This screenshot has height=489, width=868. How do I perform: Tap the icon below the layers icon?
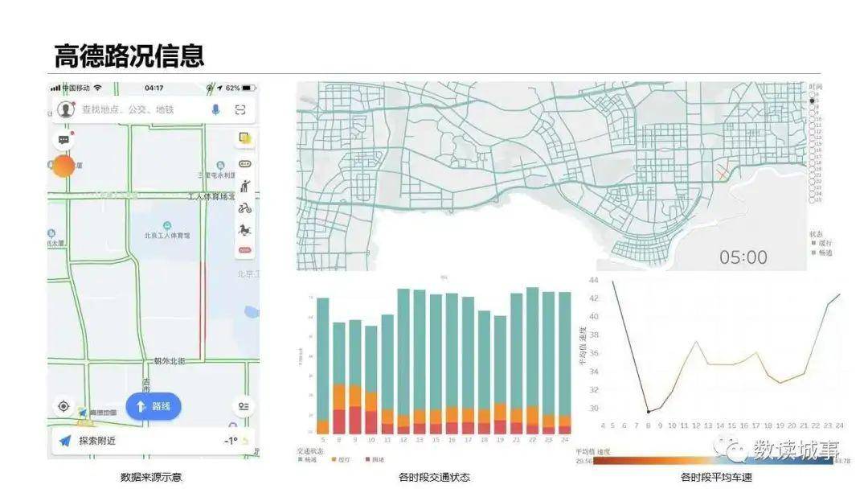click(x=244, y=164)
